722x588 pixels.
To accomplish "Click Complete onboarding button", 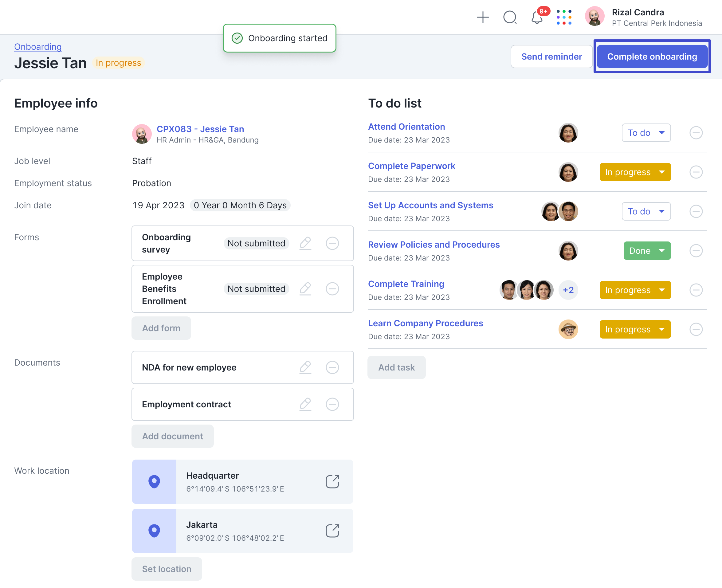I will [652, 57].
